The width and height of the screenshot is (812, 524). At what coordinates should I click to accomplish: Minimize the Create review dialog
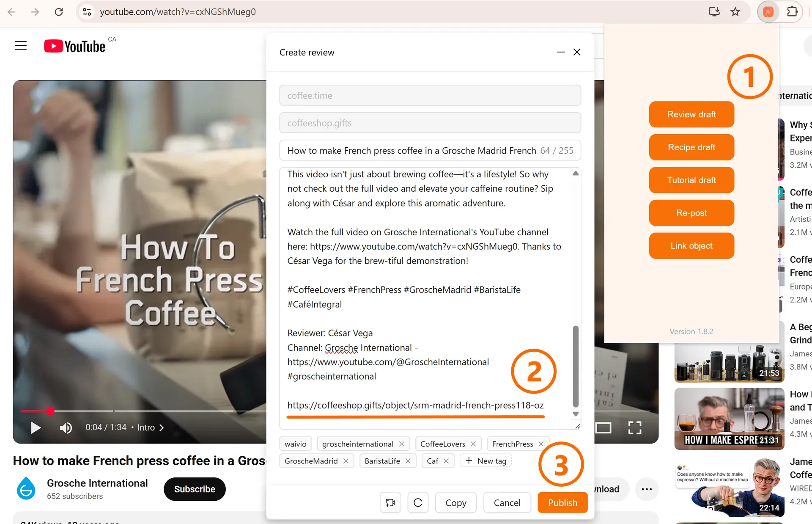click(561, 52)
